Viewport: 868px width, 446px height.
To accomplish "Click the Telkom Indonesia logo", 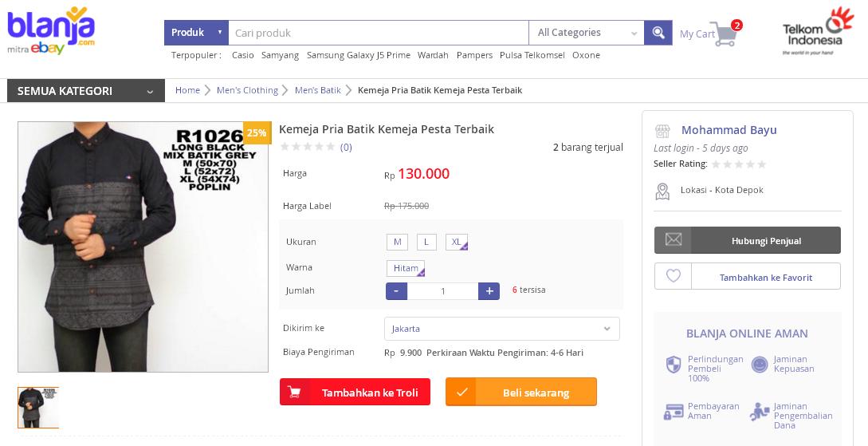I will [x=817, y=32].
